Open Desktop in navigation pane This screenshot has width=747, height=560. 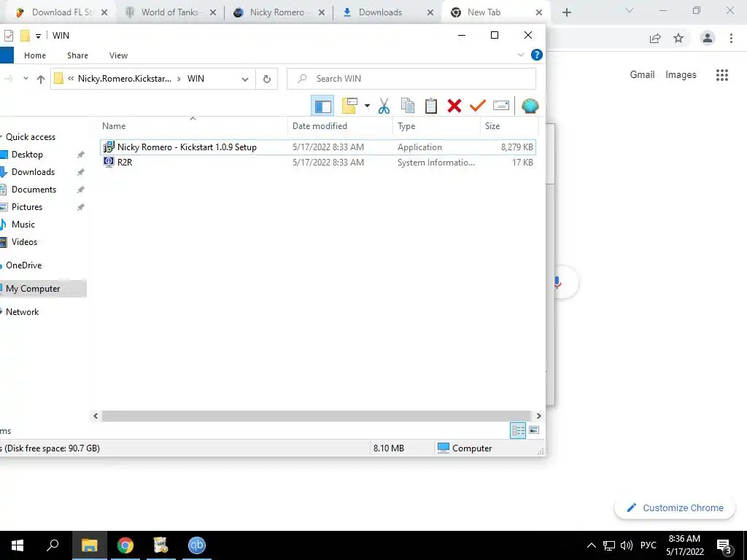[x=27, y=155]
